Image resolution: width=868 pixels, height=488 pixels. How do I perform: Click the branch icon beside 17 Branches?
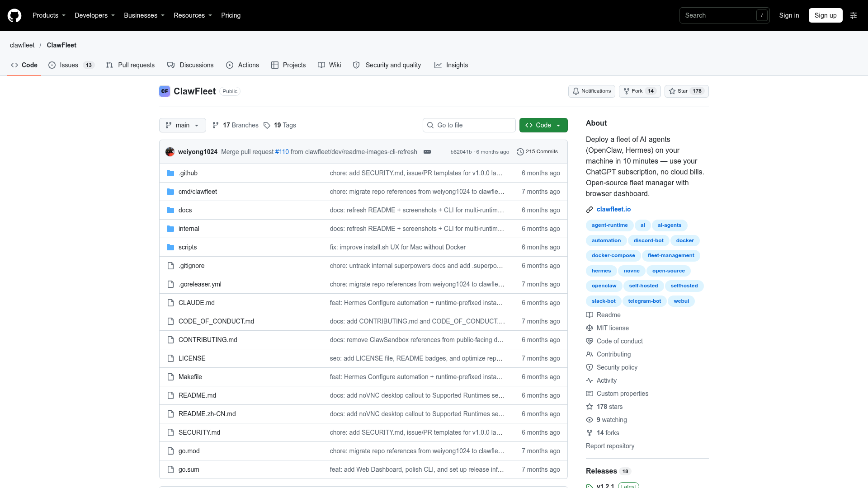[x=216, y=125]
